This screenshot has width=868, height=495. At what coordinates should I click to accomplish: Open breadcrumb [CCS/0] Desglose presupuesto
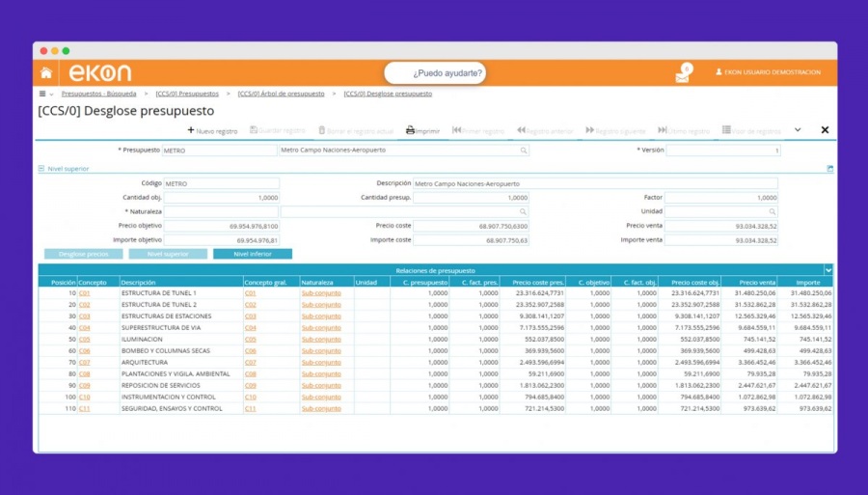click(x=388, y=94)
